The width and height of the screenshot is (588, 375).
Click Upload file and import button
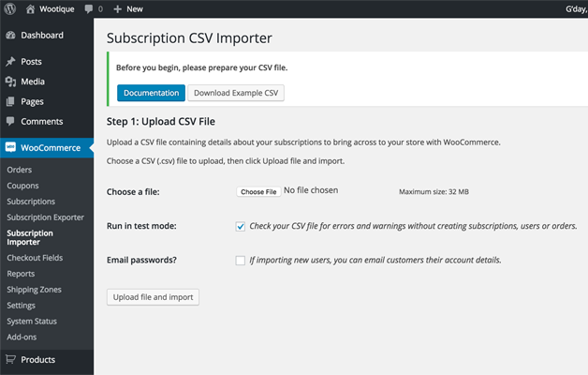pyautogui.click(x=153, y=297)
